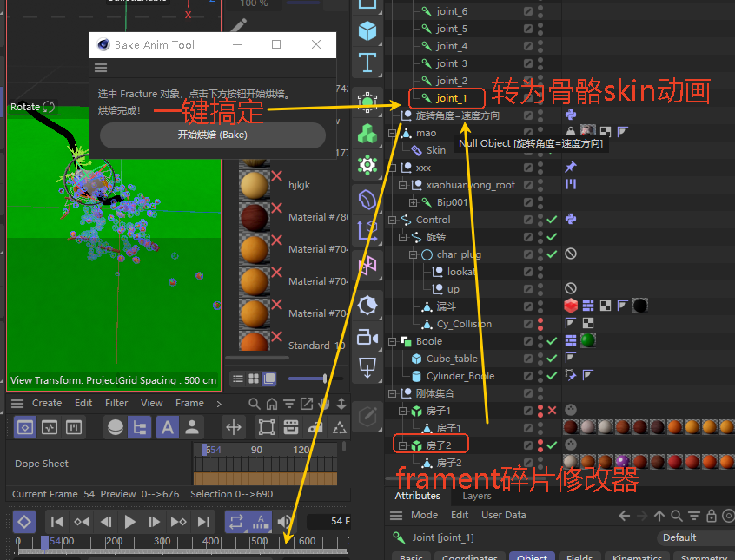Open the timeline Filter menu
This screenshot has height=560, width=735.
coord(116,403)
